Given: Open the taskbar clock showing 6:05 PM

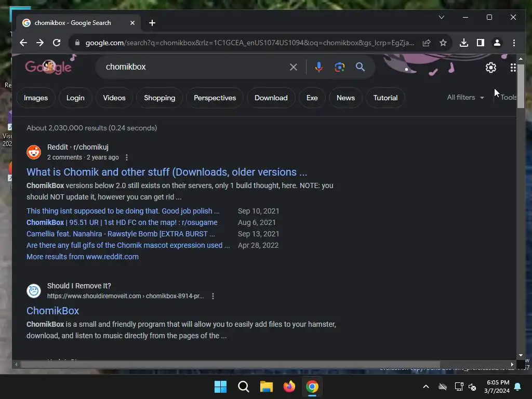Looking at the screenshot, I should coord(497,387).
